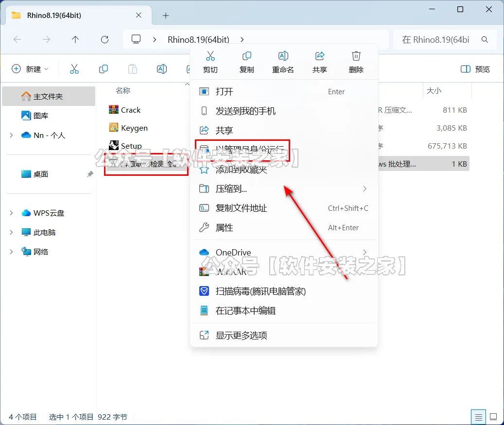Click the search magnifier icon
504x425 pixels.
(485, 40)
